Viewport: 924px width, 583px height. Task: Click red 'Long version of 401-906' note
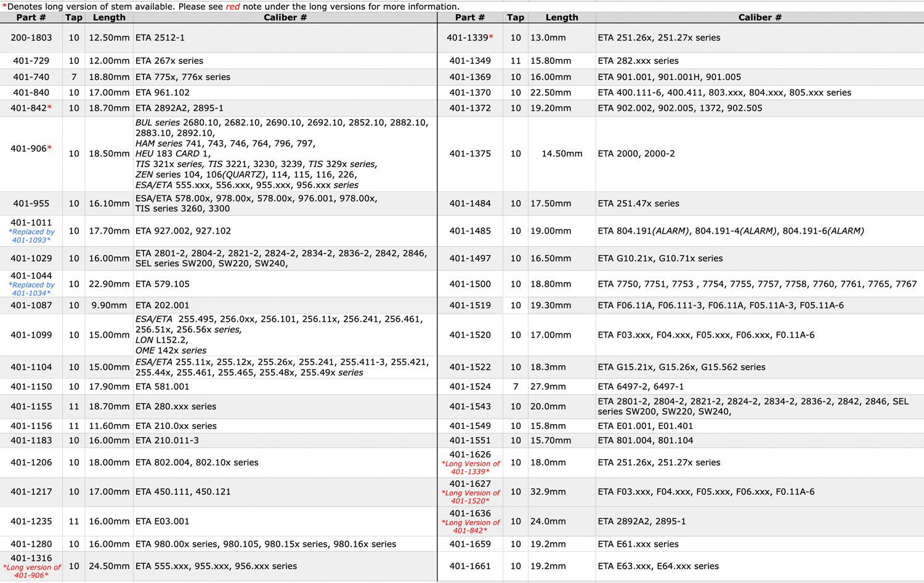click(x=31, y=571)
